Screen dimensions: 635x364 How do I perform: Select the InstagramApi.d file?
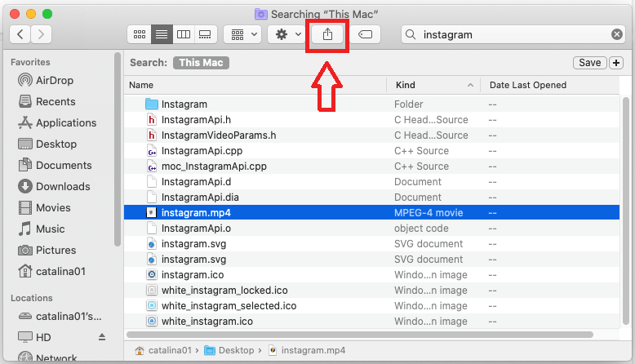pos(371,182)
